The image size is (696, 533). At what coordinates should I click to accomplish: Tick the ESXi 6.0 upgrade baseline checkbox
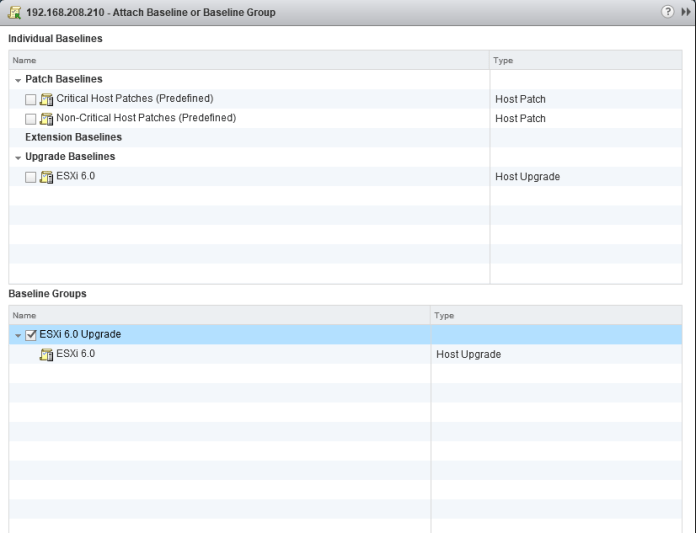coord(30,177)
